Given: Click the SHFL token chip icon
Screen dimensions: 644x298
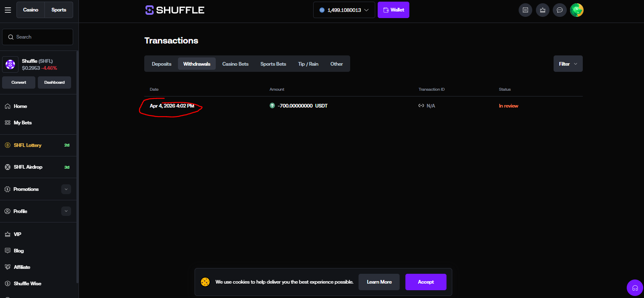Looking at the screenshot, I should tap(10, 64).
